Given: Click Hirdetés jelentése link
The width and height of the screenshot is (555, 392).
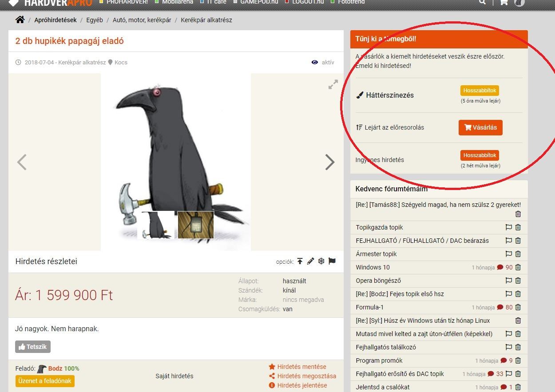Looking at the screenshot, I should coord(302,385).
